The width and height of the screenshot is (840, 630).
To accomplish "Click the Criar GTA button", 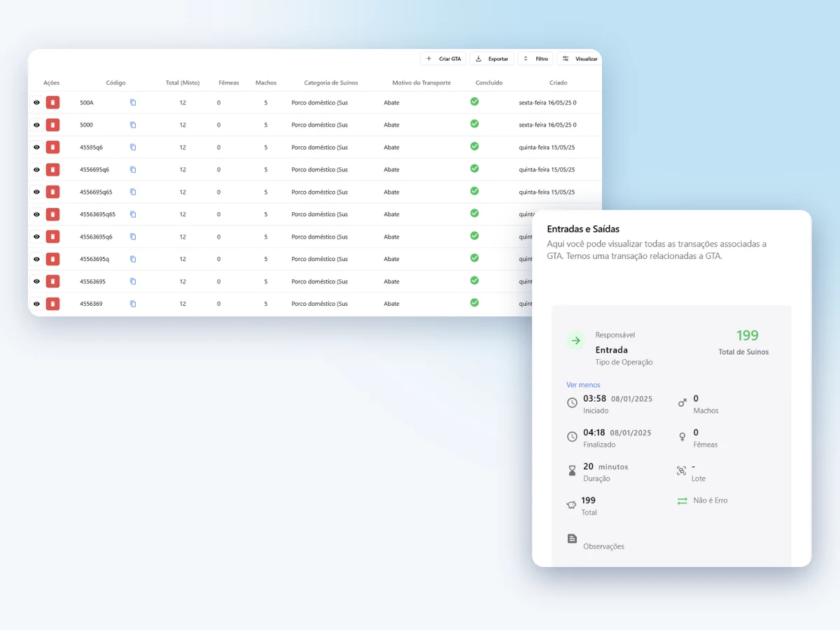I will (x=443, y=59).
